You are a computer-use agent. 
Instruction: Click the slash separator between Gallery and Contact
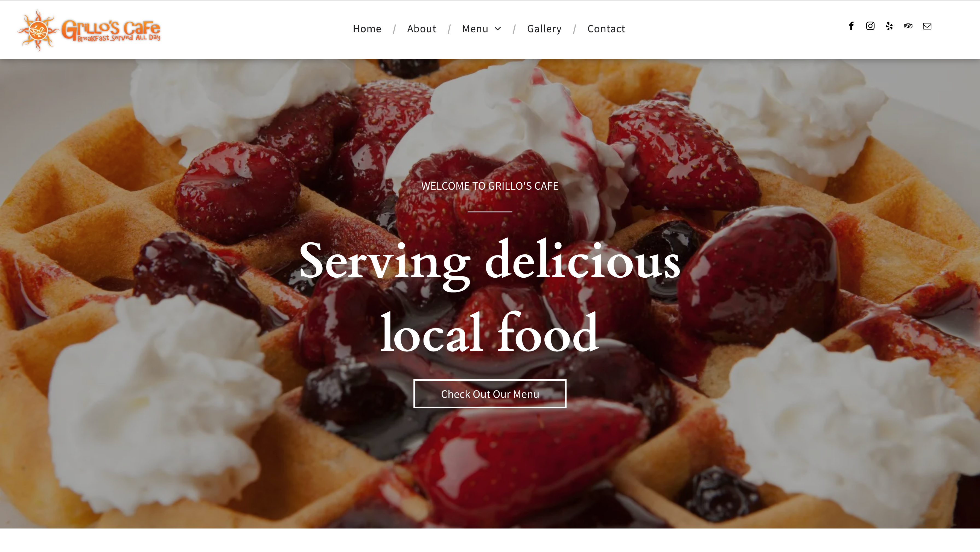(574, 29)
